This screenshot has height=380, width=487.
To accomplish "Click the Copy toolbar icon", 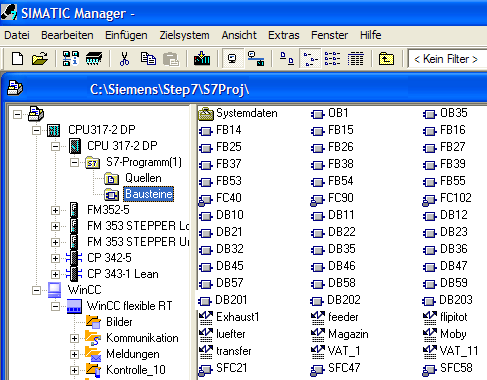I will [x=148, y=59].
